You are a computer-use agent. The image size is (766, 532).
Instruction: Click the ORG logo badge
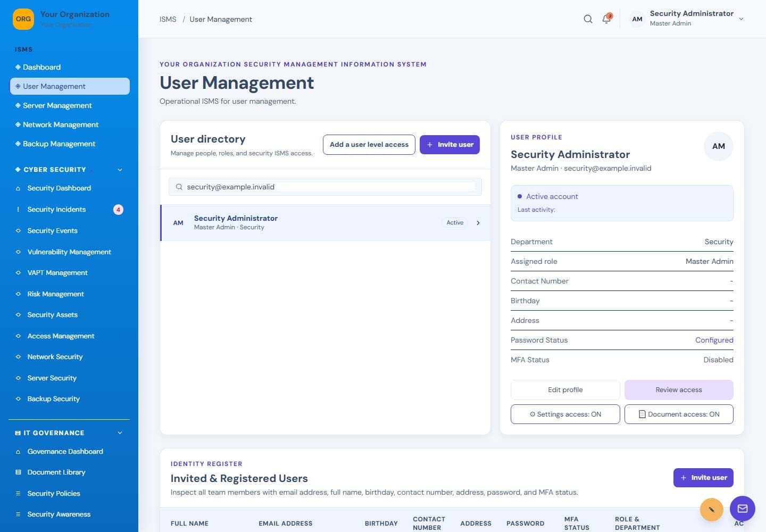[x=23, y=19]
